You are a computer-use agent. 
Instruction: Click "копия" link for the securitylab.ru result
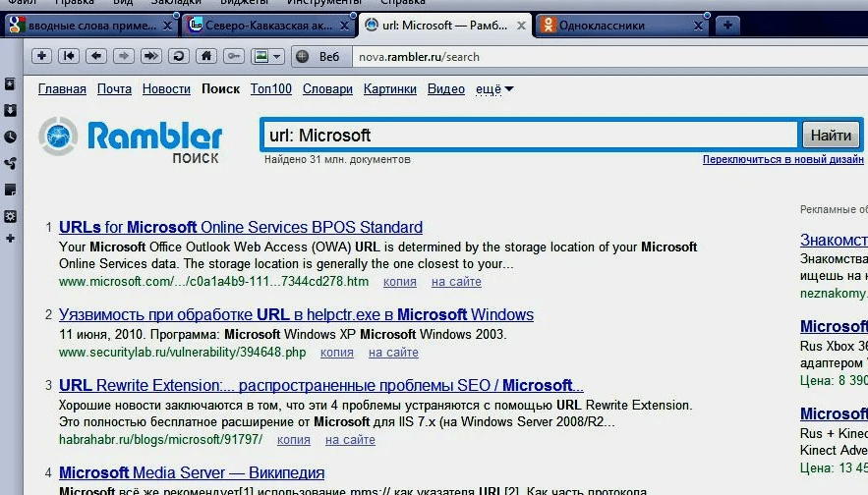(x=336, y=353)
